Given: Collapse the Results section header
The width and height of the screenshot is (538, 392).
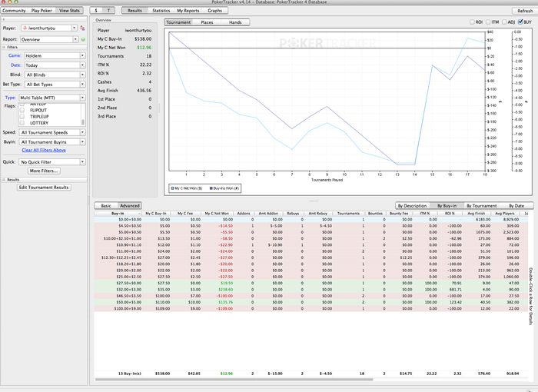Looking at the screenshot, I should point(3,179).
